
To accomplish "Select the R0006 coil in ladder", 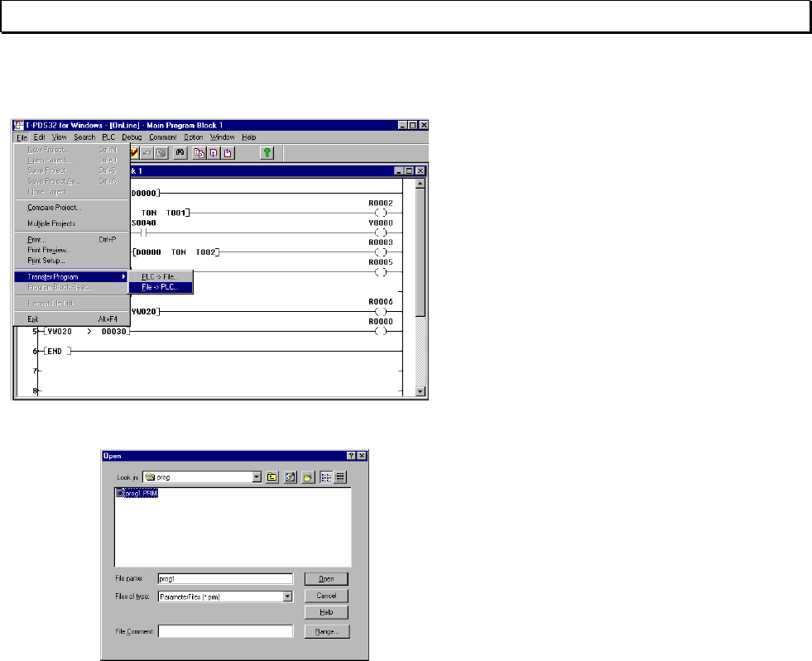I will pyautogui.click(x=381, y=312).
